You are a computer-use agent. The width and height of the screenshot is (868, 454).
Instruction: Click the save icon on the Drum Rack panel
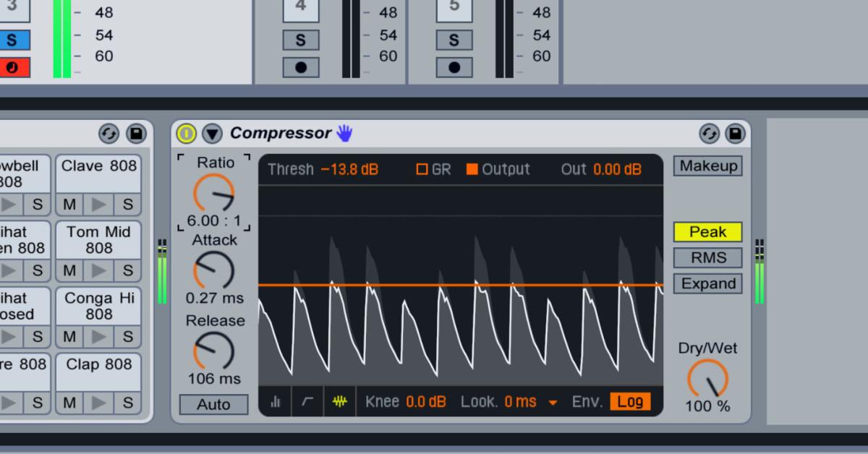(135, 133)
